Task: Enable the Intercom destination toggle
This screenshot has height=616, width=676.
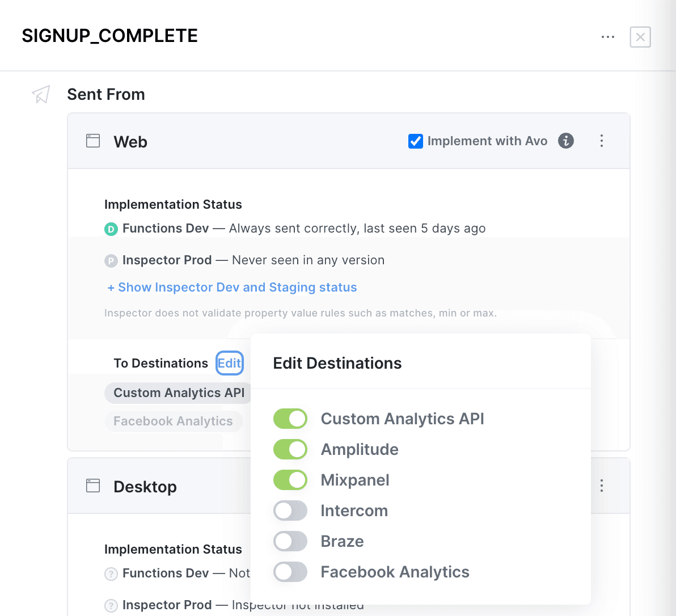Action: (x=290, y=511)
